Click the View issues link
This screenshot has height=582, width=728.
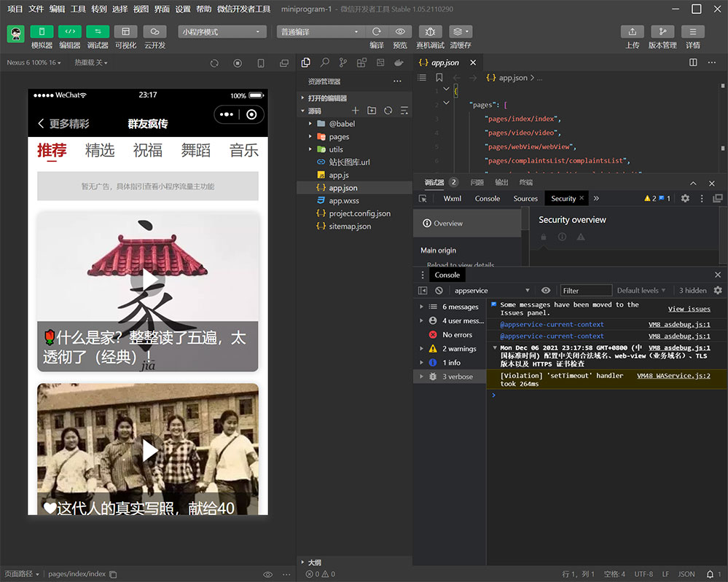[689, 309]
